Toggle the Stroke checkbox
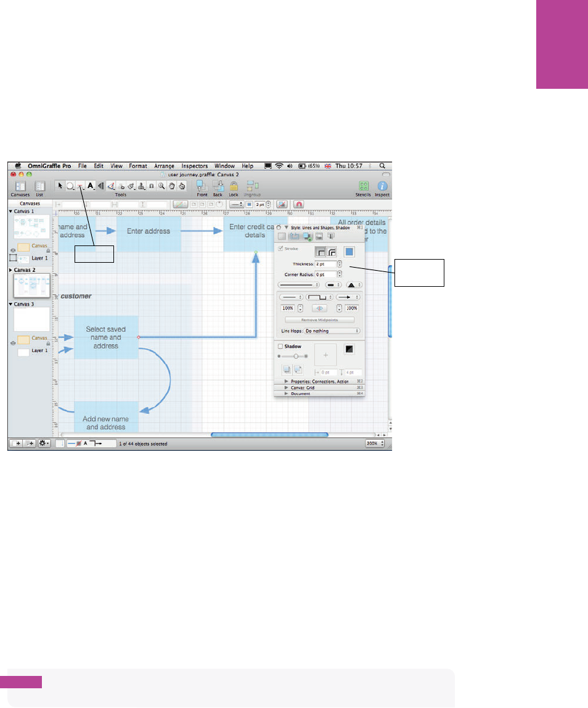This screenshot has width=588, height=708. pyautogui.click(x=280, y=249)
